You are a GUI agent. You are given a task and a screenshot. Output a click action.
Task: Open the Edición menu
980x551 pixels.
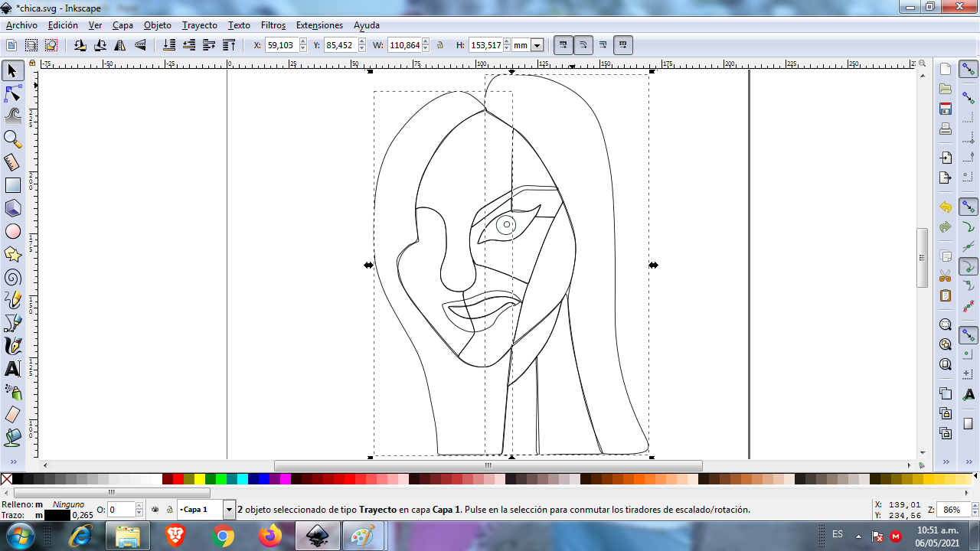click(63, 25)
